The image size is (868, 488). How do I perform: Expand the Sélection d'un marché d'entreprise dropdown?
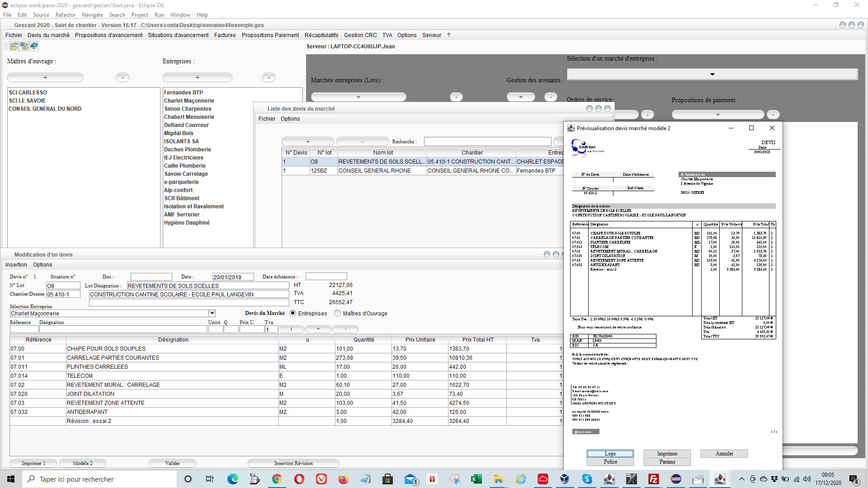(x=712, y=74)
